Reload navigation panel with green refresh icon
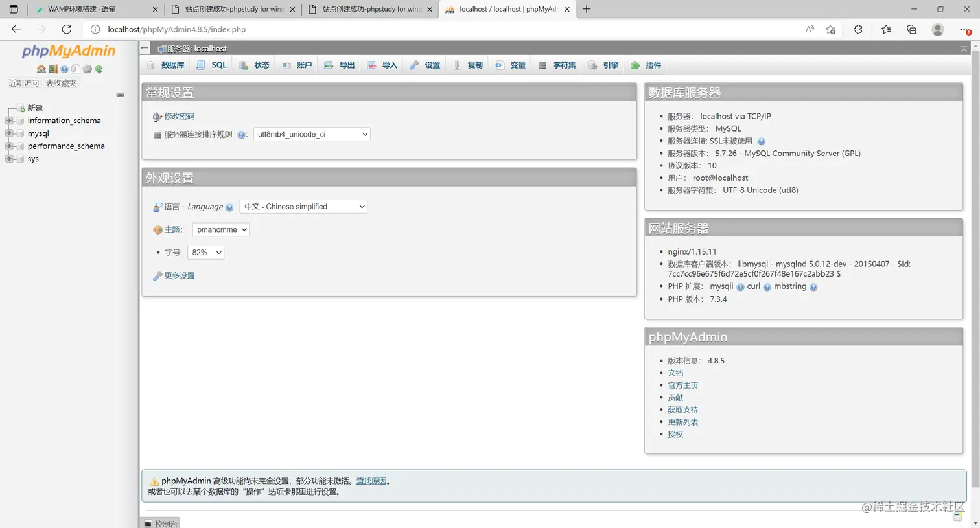This screenshot has height=528, width=980. coord(99,69)
